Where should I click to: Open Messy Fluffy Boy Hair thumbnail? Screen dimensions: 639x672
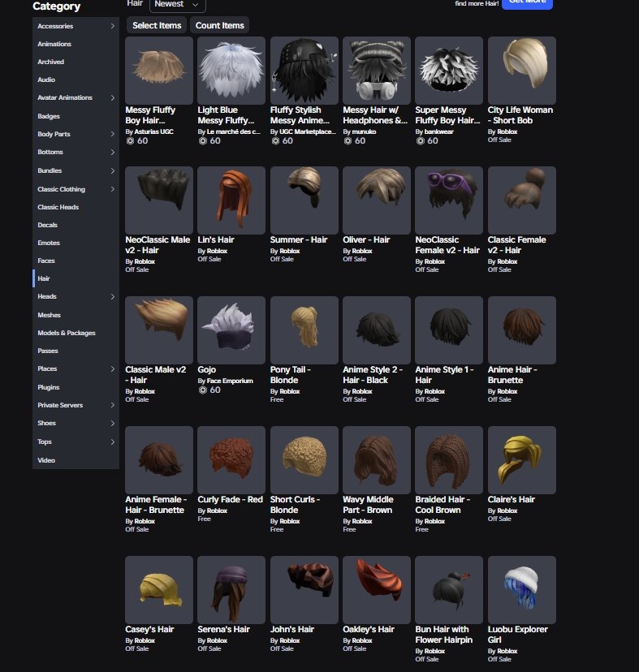pos(158,71)
